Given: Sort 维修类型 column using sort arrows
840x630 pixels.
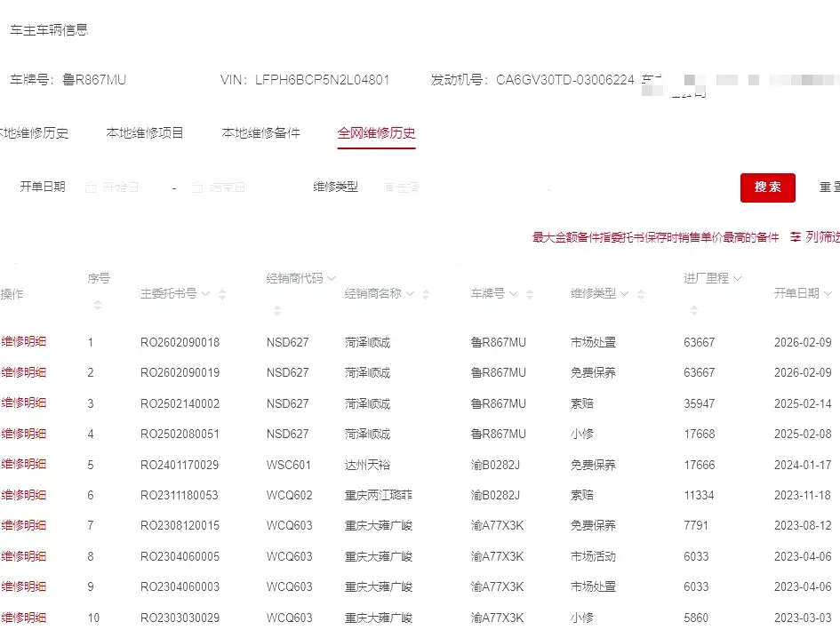Looking at the screenshot, I should click(x=642, y=294).
